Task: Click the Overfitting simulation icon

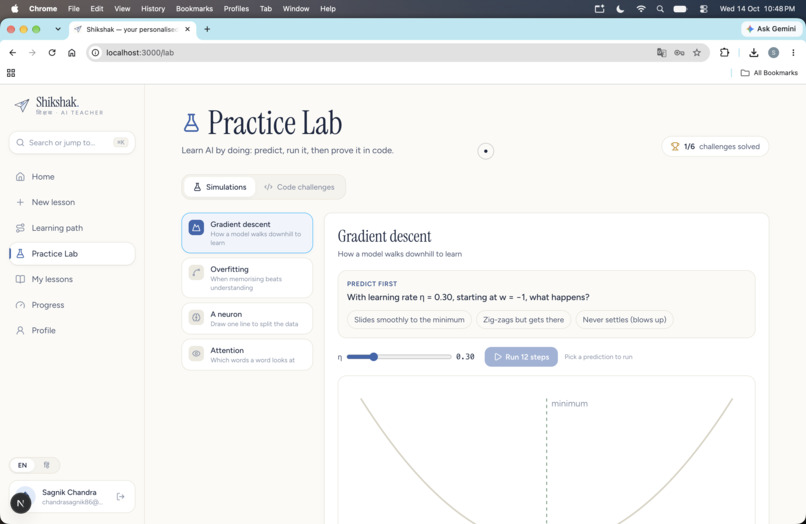Action: (x=196, y=273)
